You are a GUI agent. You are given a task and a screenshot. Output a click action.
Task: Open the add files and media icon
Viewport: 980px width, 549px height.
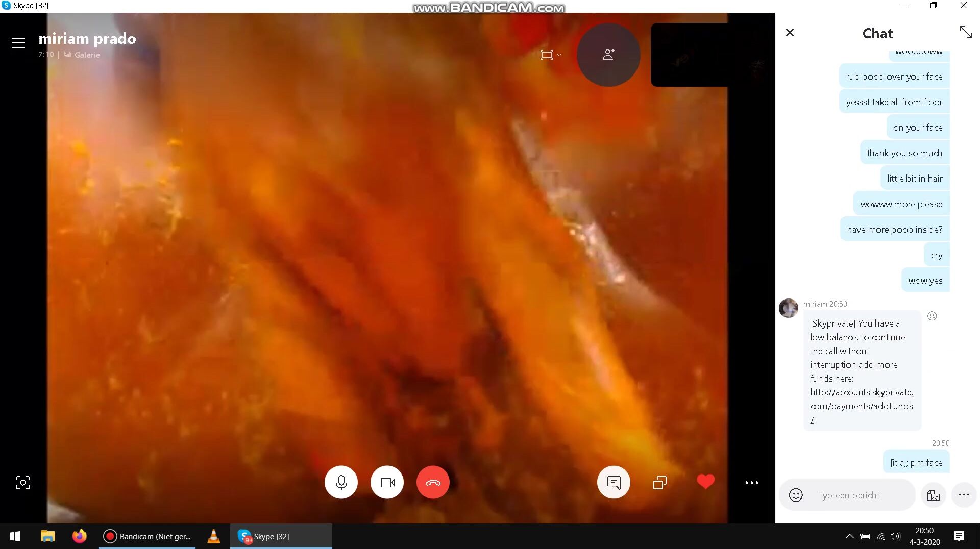click(x=933, y=495)
